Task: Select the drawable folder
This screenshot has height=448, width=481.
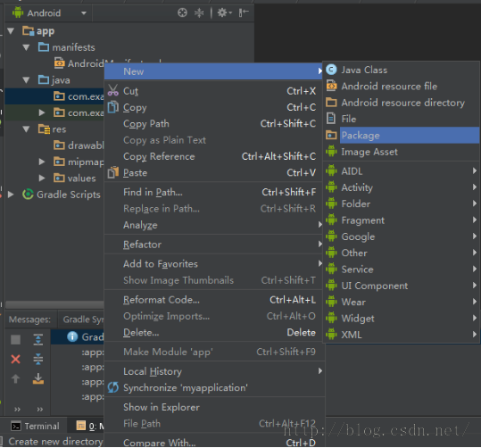Action: [79, 145]
